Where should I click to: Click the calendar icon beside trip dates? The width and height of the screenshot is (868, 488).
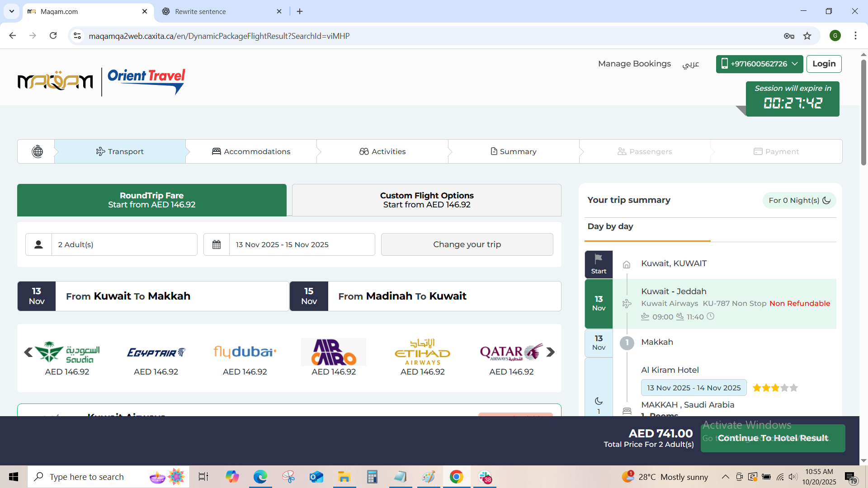[217, 244]
